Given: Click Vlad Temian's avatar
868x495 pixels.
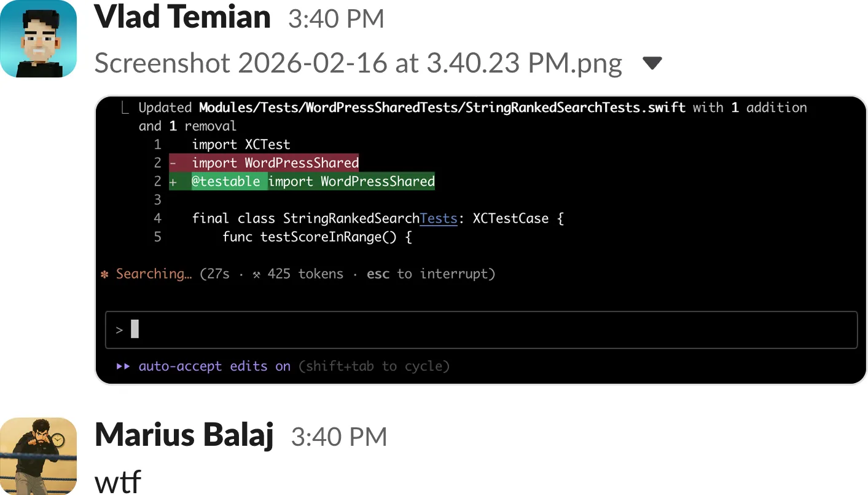Looking at the screenshot, I should 38,38.
